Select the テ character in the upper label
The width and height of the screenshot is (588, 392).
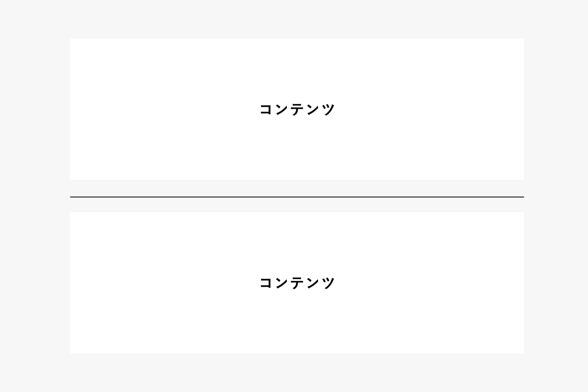point(297,109)
